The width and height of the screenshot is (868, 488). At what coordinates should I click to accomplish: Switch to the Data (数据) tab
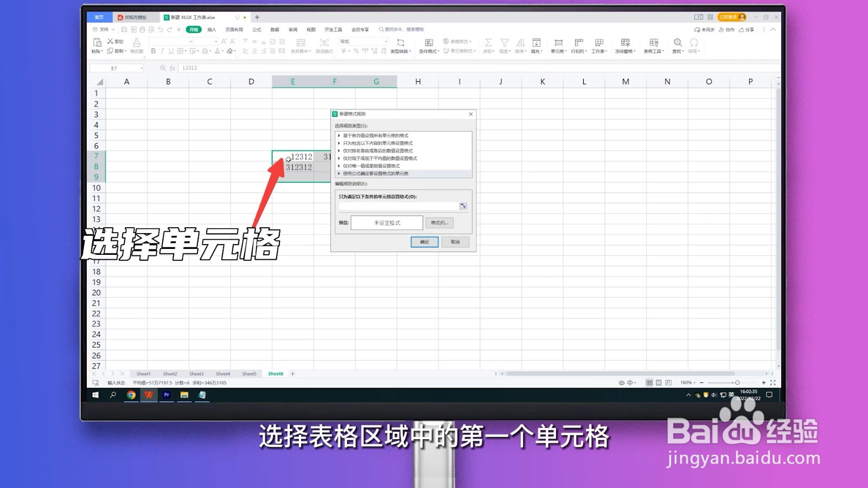tap(275, 30)
